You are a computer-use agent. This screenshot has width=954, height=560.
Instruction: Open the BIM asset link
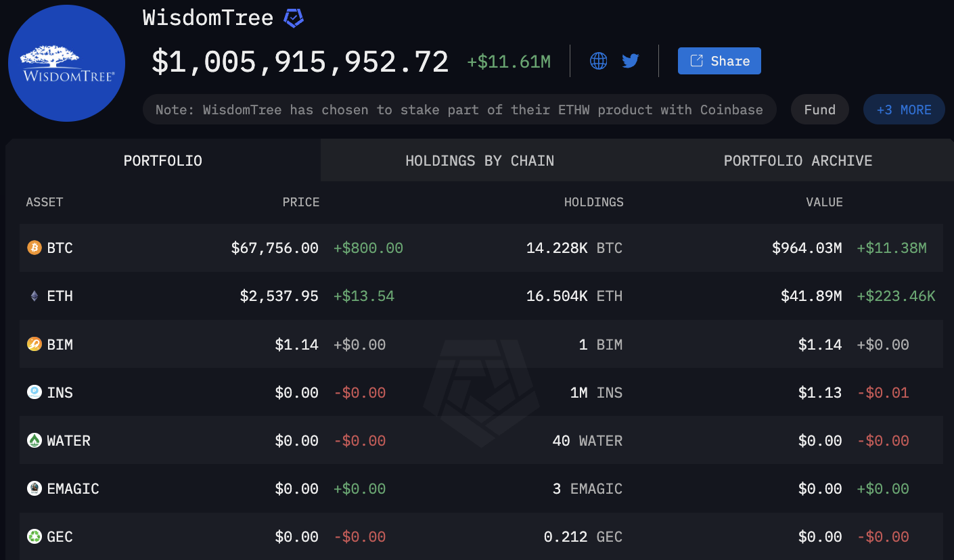coord(60,344)
